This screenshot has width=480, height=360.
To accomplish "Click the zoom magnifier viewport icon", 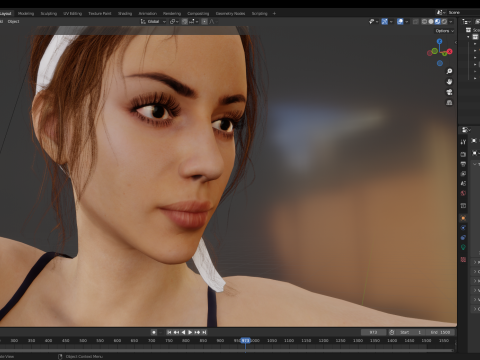I will [449, 71].
